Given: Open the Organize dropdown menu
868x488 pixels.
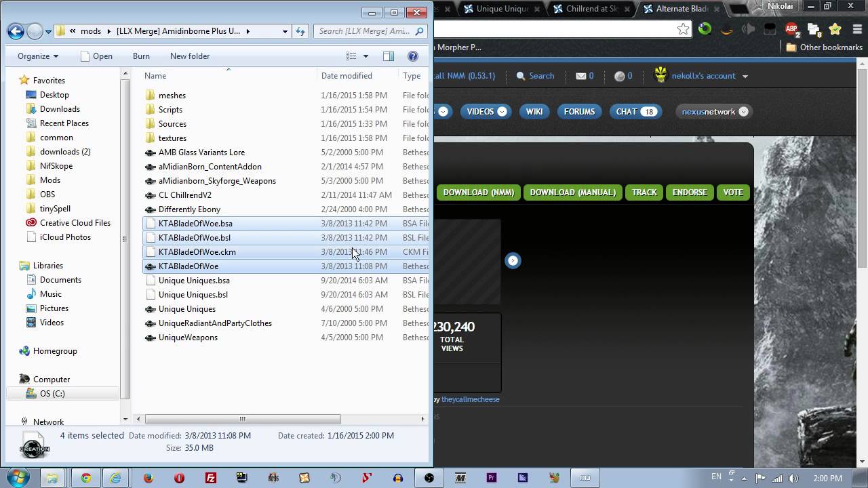Looking at the screenshot, I should coord(38,56).
